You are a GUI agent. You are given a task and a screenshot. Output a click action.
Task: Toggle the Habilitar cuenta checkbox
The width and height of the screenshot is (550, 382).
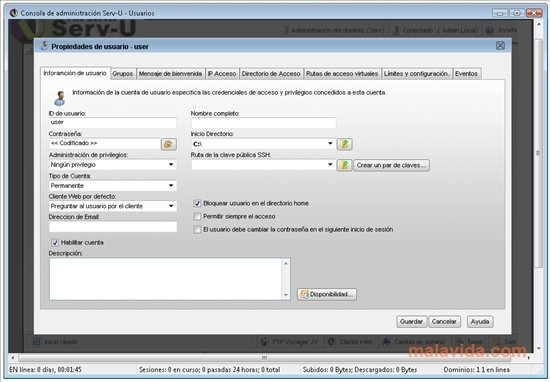(x=55, y=243)
